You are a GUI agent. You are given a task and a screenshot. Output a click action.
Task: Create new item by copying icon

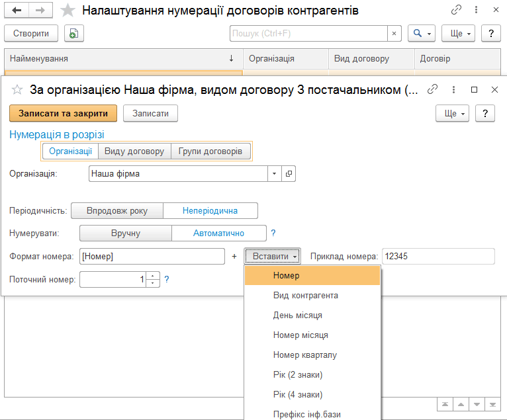[x=73, y=33]
